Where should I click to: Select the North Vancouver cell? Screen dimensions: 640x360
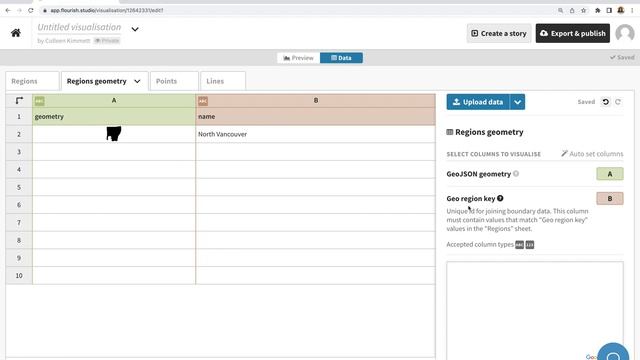point(316,134)
